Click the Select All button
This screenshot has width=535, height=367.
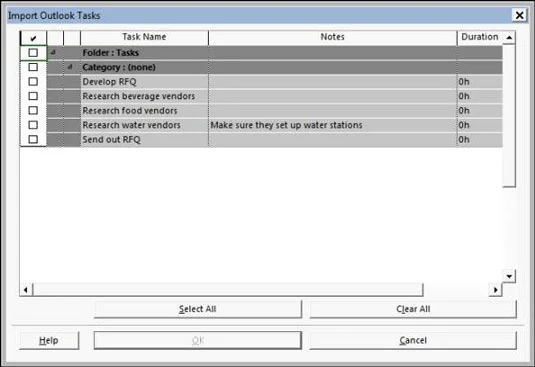tap(198, 309)
